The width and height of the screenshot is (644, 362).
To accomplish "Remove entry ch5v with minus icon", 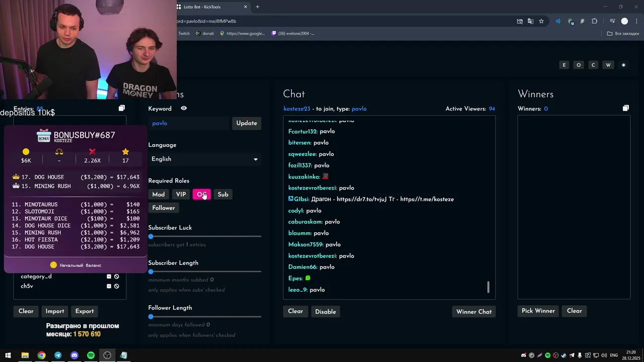I will point(109,286).
